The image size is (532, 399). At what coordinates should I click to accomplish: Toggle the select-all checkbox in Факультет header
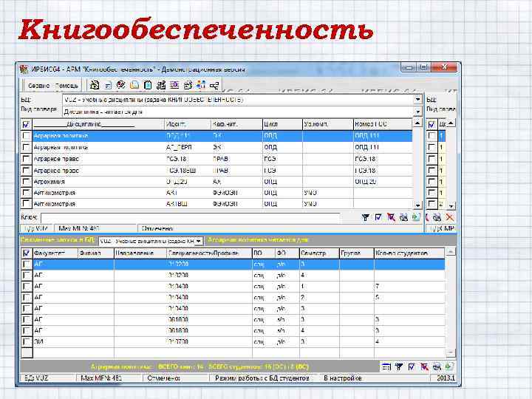(x=27, y=253)
